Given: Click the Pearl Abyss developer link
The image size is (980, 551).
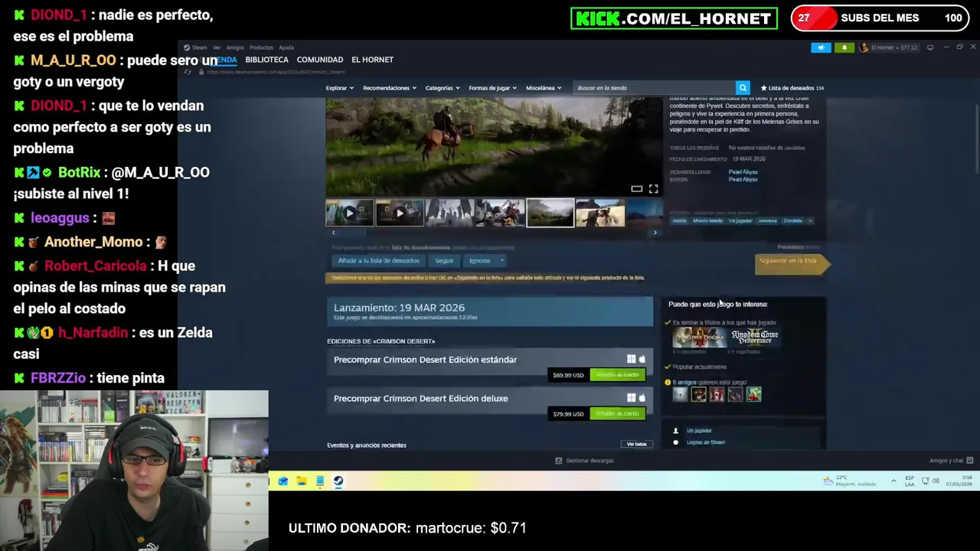Looking at the screenshot, I should point(743,172).
